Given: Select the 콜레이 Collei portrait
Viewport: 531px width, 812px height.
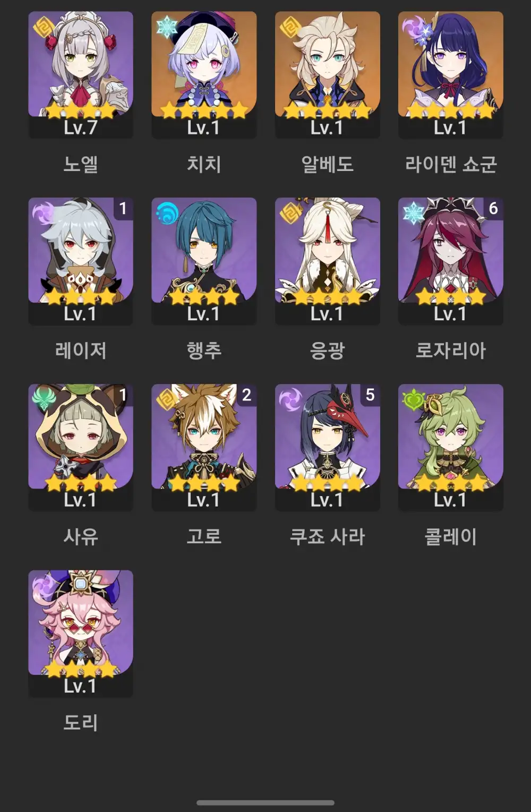Looking at the screenshot, I should click(x=450, y=447).
